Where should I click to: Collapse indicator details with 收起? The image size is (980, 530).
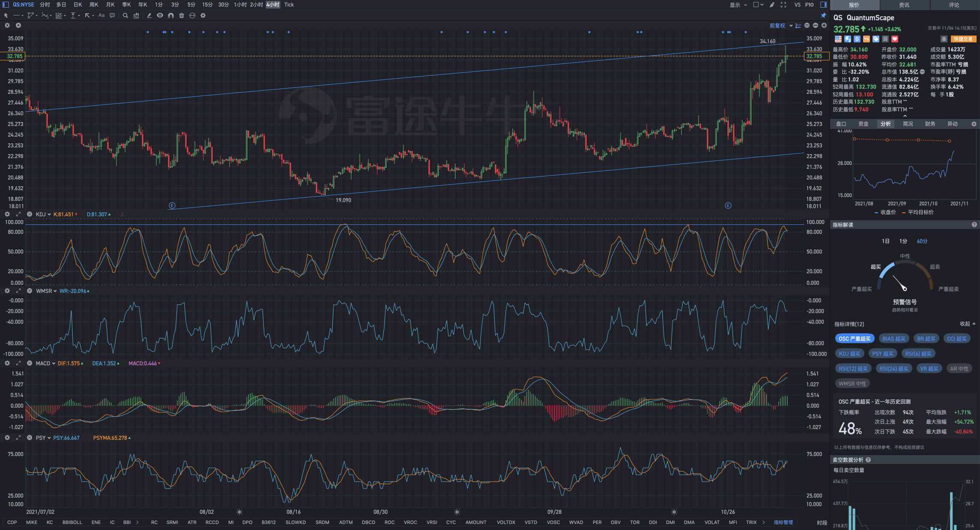click(968, 324)
